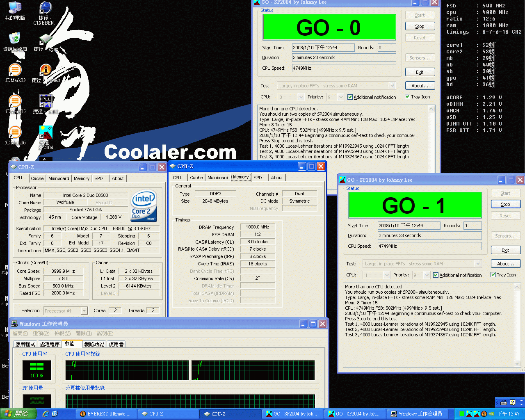Select the SP2004 shortcut desktop icon
Image resolution: width=525 pixels, height=420 pixels.
pos(46,137)
